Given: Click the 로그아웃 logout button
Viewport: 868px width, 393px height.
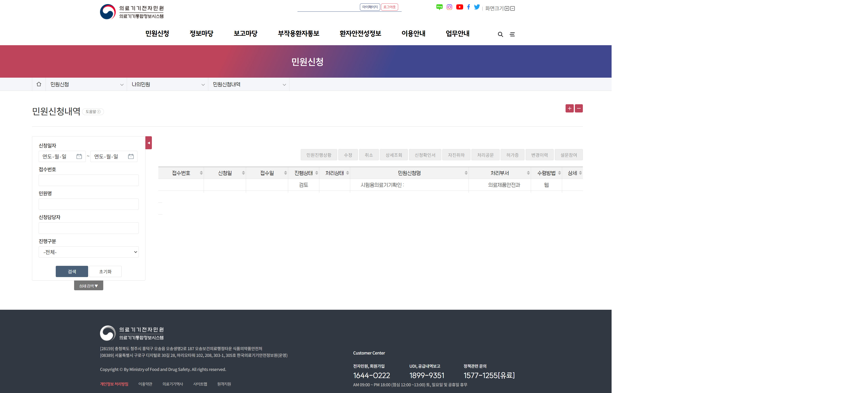Looking at the screenshot, I should click(x=389, y=7).
